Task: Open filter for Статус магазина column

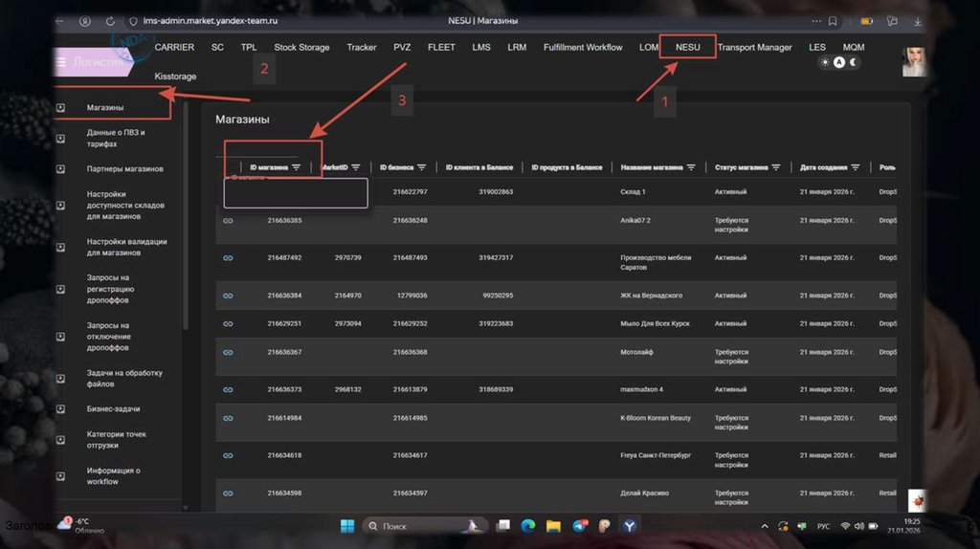Action: coord(776,167)
